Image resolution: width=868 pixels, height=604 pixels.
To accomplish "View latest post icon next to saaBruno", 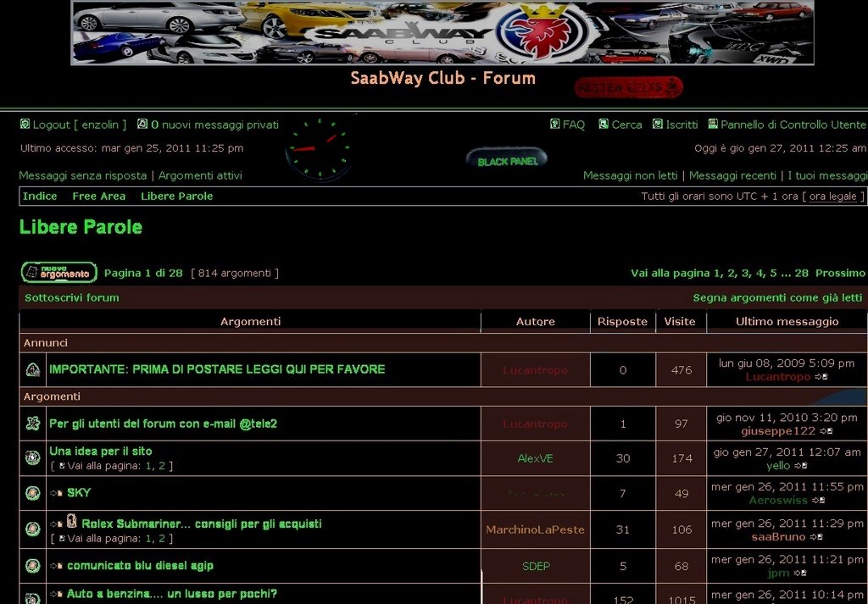I will [816, 536].
